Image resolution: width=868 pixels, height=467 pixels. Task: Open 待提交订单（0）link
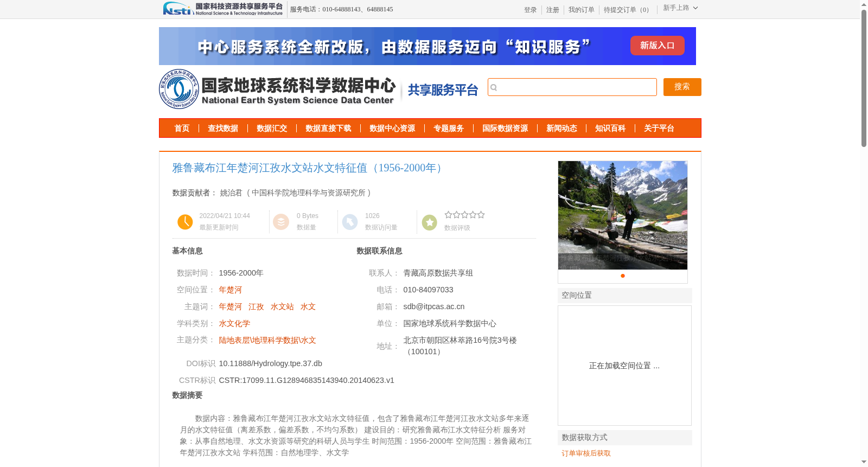(628, 10)
